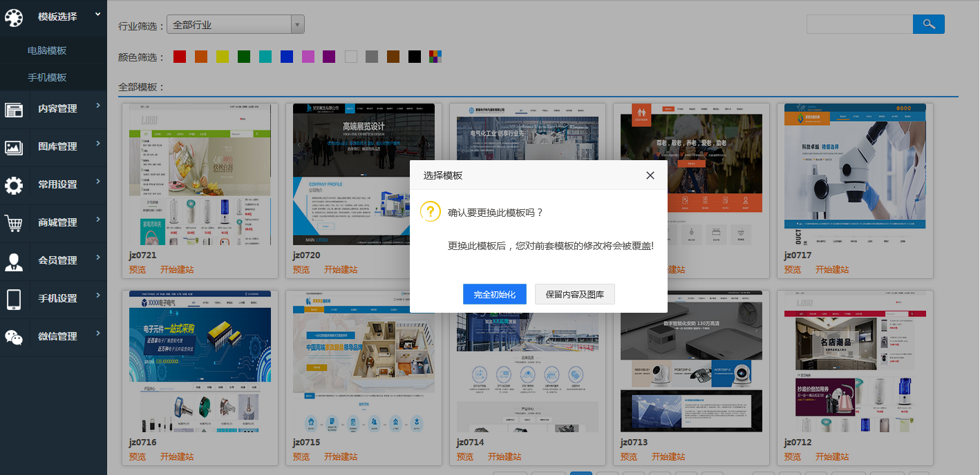Select the multicolor filter swatch
The width and height of the screenshot is (980, 475).
pyautogui.click(x=435, y=57)
